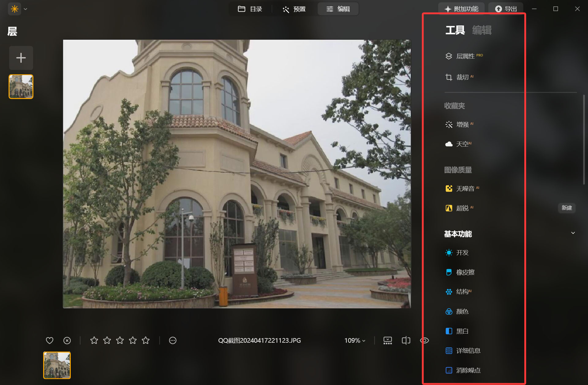Image resolution: width=588 pixels, height=385 pixels.
Task: Switch to 编辑 edits panel tab
Action: (x=482, y=30)
